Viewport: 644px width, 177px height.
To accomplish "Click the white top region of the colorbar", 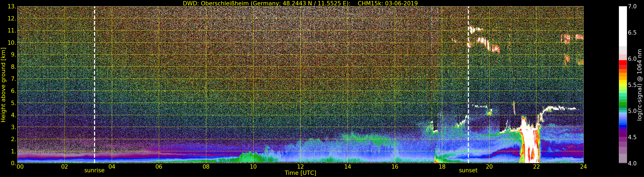I will click(x=623, y=26).
